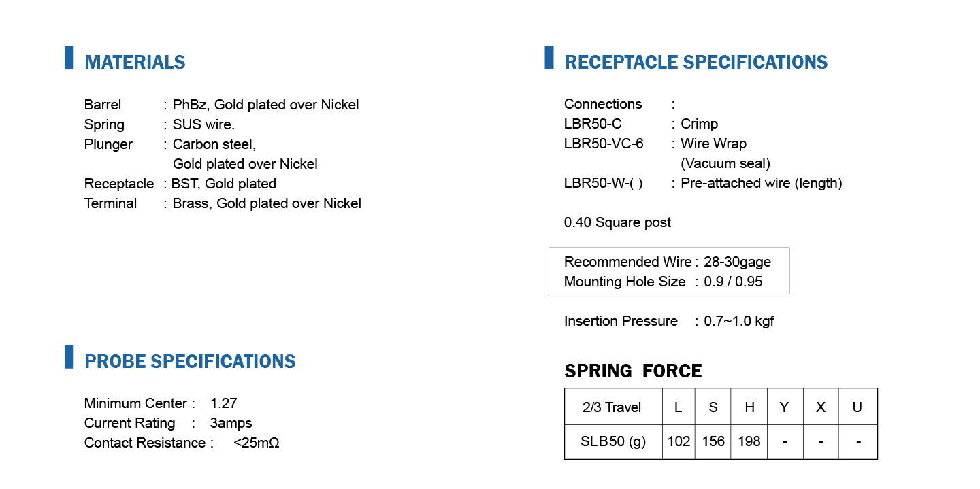The height and width of the screenshot is (489, 980).
Task: Click the value 198 under H column
Action: click(749, 441)
